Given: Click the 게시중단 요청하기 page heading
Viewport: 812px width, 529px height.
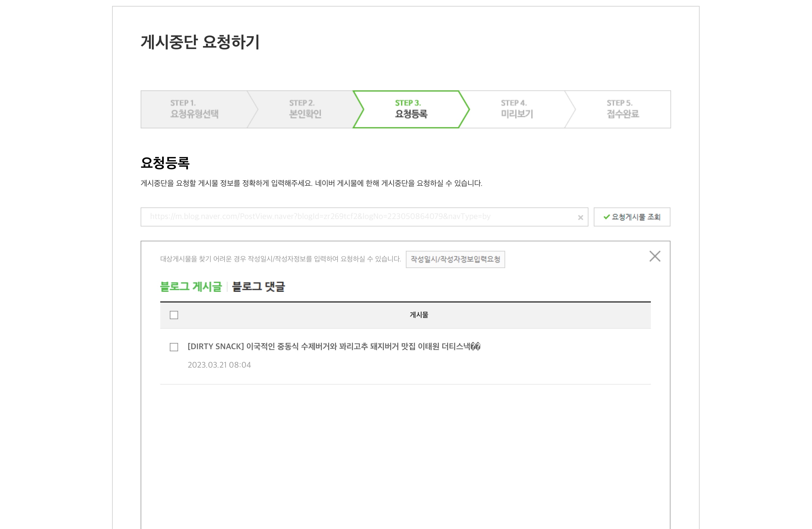Looking at the screenshot, I should coord(200,42).
